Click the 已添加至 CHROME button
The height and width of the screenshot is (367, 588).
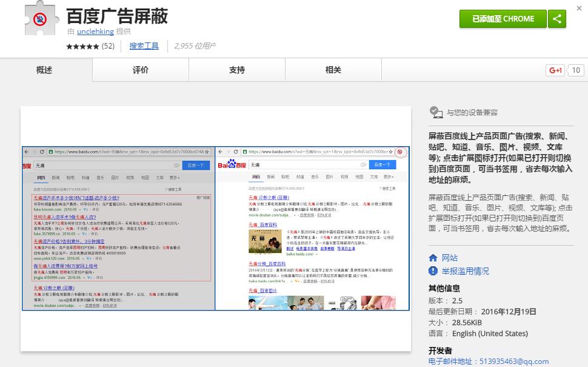pos(503,19)
